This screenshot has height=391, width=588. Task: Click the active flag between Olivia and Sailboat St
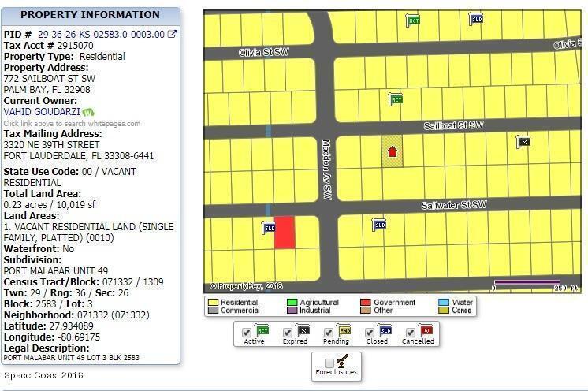point(396,99)
